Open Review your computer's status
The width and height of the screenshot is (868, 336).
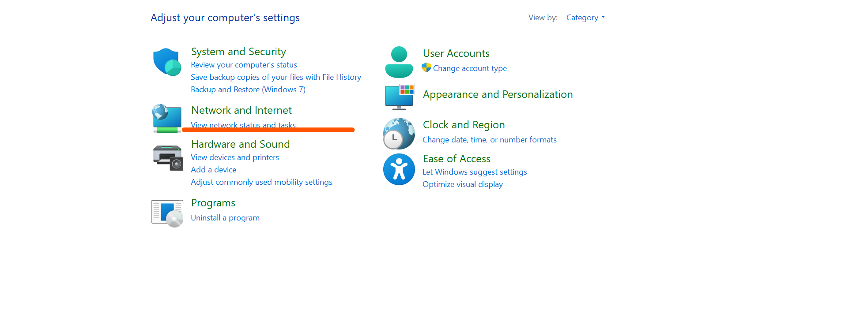[244, 65]
